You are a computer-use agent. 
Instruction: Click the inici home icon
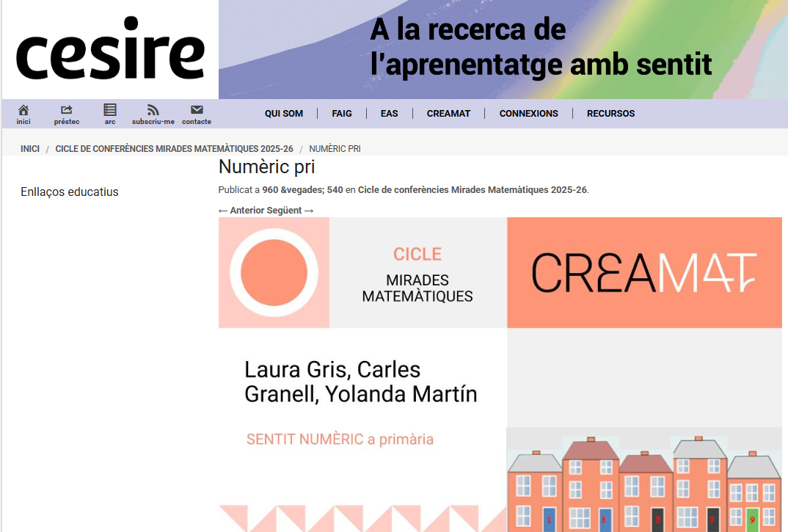23,110
